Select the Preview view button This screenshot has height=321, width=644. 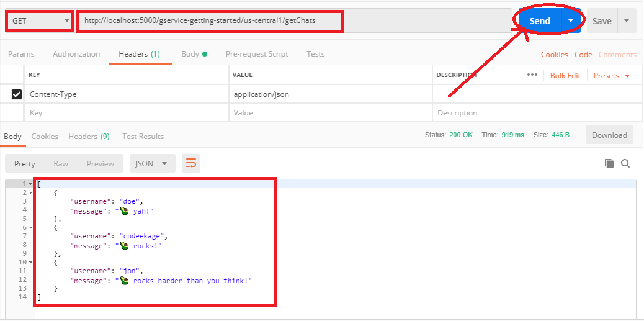(101, 163)
